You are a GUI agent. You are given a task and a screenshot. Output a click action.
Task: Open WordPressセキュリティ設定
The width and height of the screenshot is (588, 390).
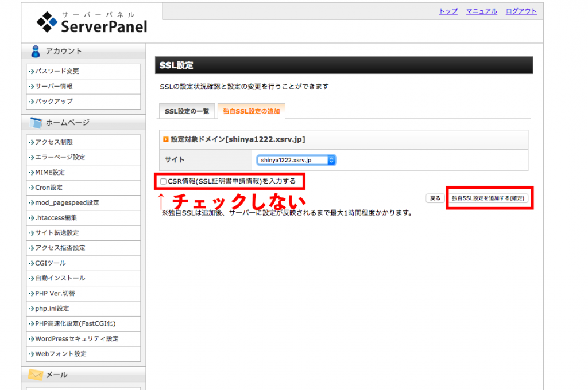coord(83,339)
